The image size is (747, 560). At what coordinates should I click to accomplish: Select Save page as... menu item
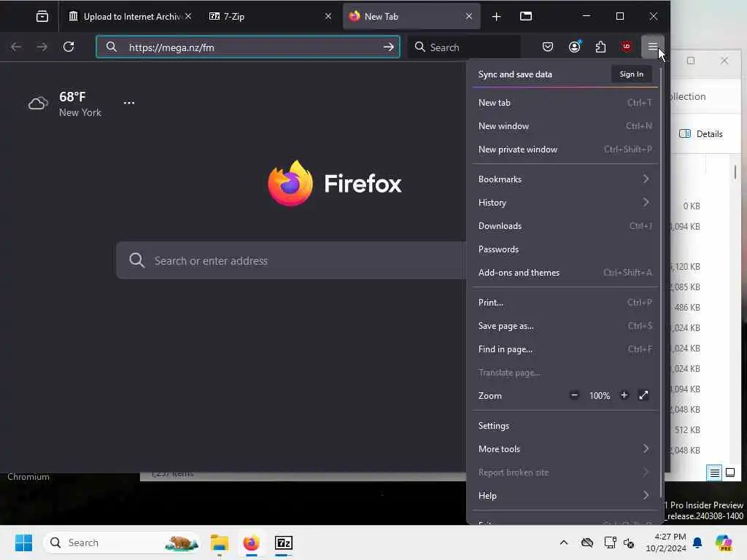[565, 326]
